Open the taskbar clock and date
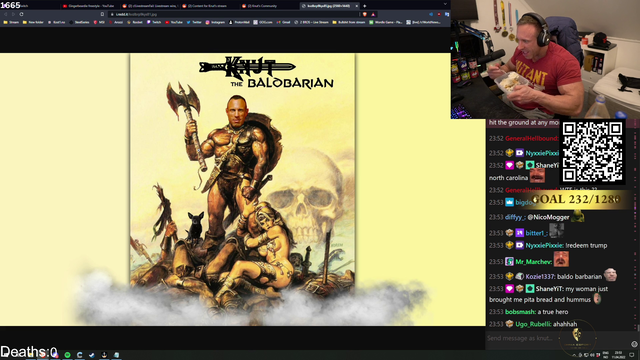 [619, 355]
